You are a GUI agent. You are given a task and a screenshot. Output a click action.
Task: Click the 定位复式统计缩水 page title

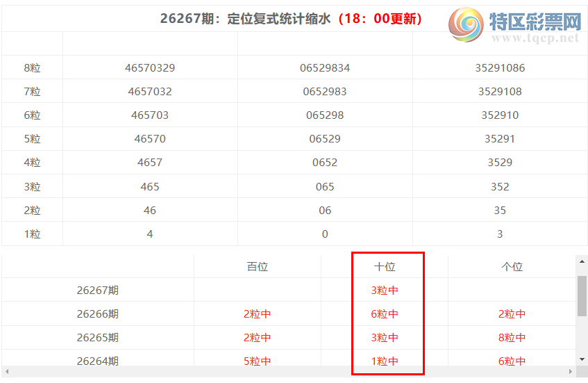click(278, 18)
